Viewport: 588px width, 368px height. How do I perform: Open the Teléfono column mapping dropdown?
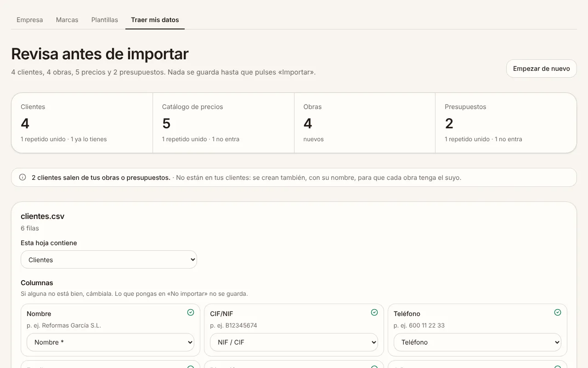tap(477, 342)
